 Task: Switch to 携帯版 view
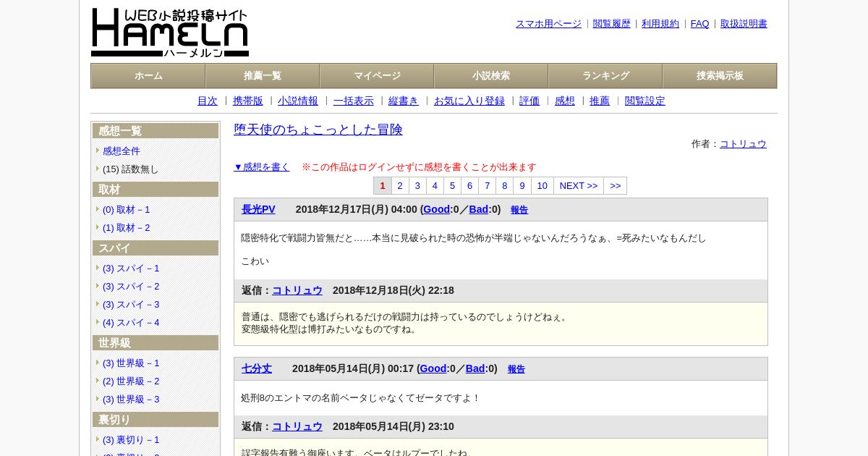pos(248,101)
